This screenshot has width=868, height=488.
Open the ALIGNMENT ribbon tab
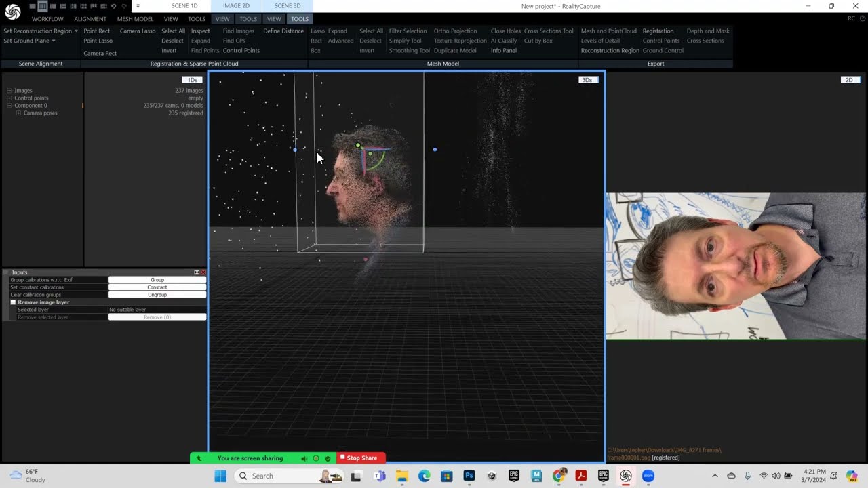(x=90, y=19)
